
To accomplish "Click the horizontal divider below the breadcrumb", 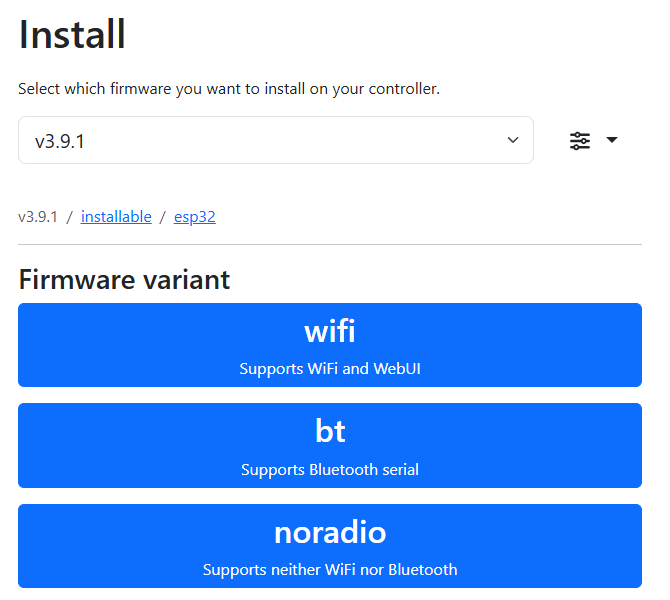I will [330, 244].
